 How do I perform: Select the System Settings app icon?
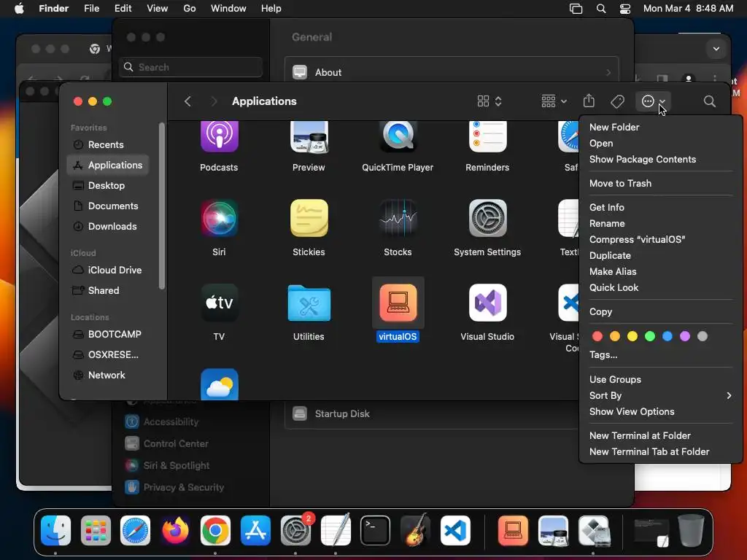pos(487,218)
